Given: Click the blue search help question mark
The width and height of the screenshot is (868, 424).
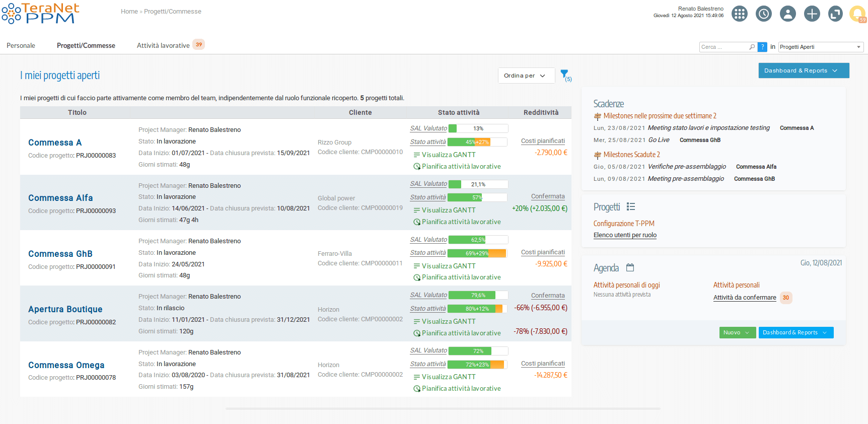Looking at the screenshot, I should (763, 47).
